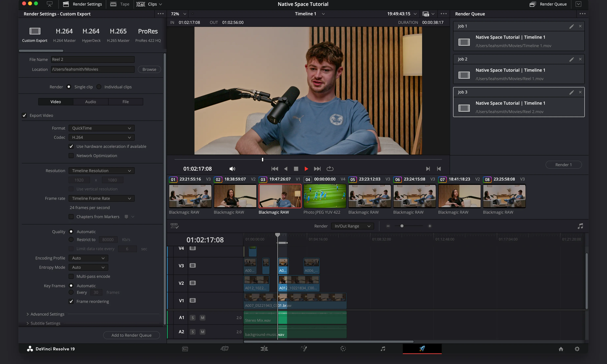Viewport: 607px width, 364px height.
Task: Disable hardware acceleration checkbox
Action: [71, 146]
